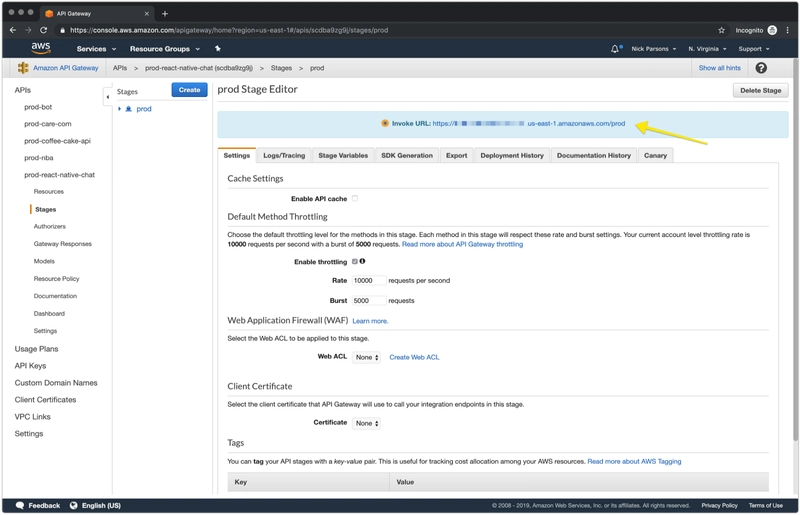Click the Create Web ACL link
The image size is (800, 515).
coord(414,357)
